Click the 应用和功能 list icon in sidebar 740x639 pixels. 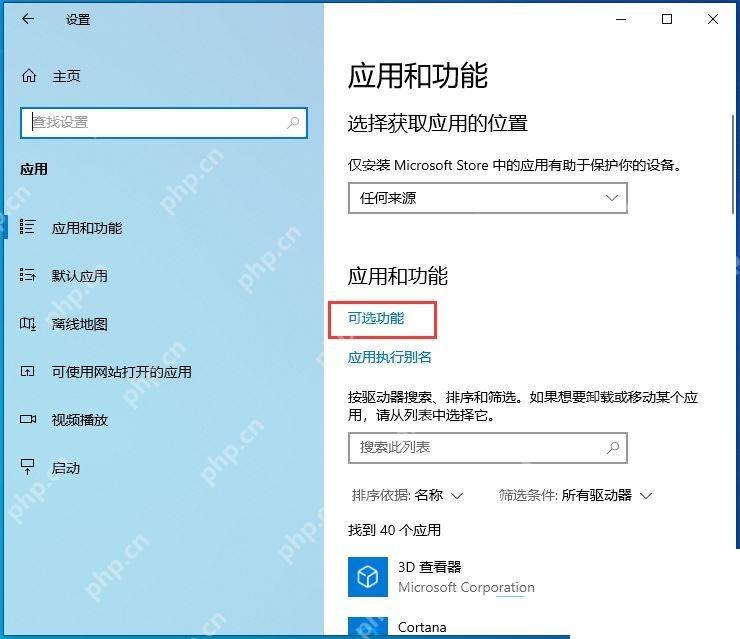click(27, 227)
